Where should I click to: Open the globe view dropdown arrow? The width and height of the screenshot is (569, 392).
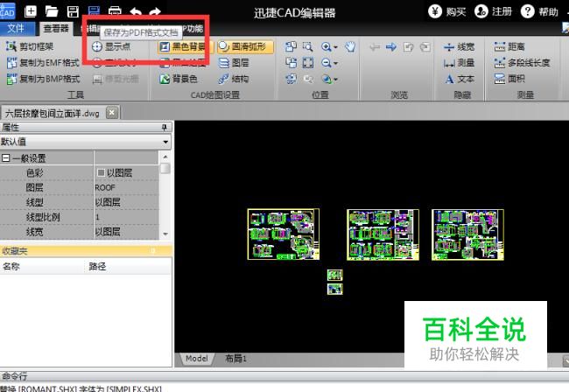335,80
